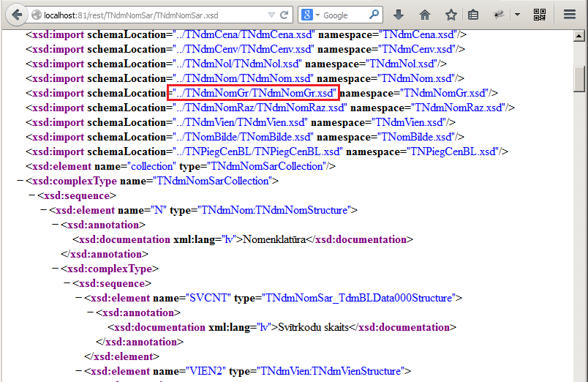Click the address bar URL field

146,15
